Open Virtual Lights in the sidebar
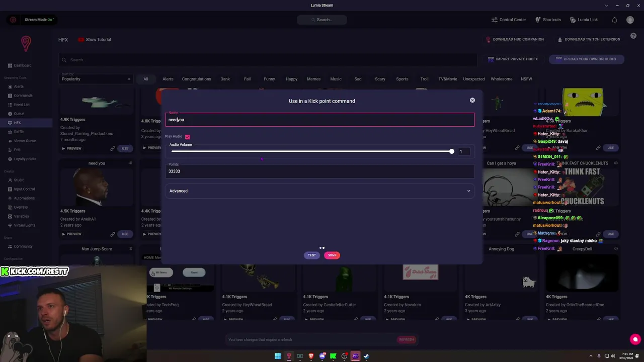Viewport: 644px width, 362px height. tap(22, 225)
